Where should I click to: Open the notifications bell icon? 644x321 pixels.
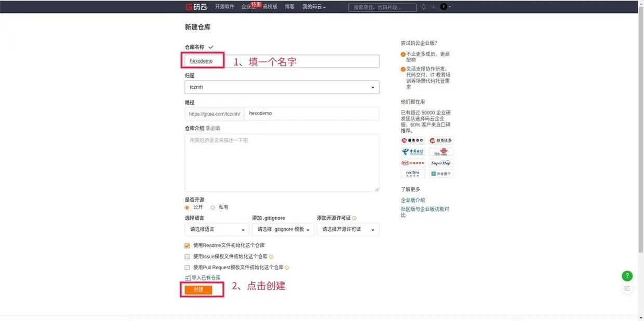click(x=423, y=7)
